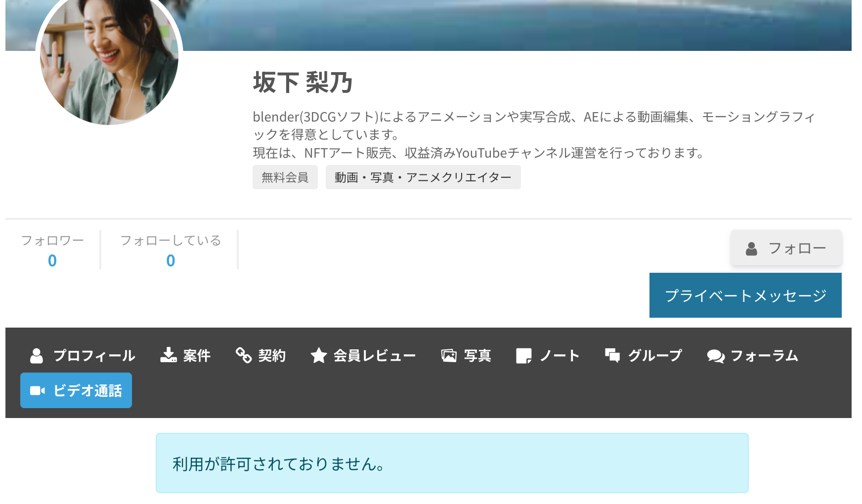Viewport: 862px width, 504px height.
Task: Click the speech-bubbles icon beside フォーラム
Action: [x=716, y=356]
